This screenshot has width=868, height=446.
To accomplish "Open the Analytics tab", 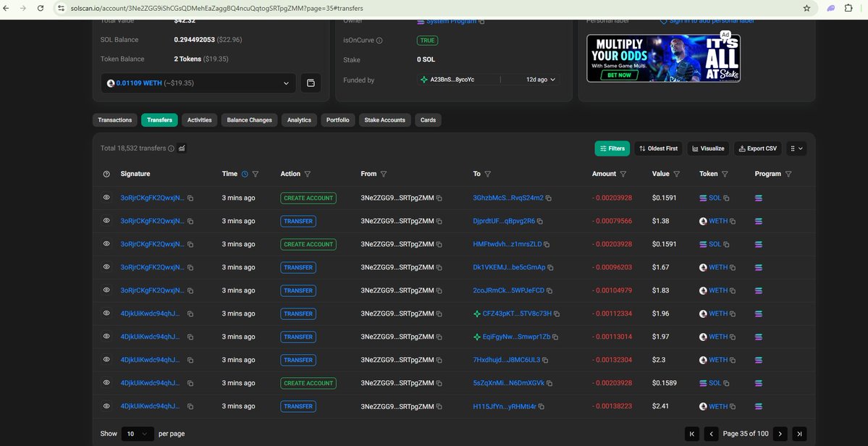I will [299, 120].
